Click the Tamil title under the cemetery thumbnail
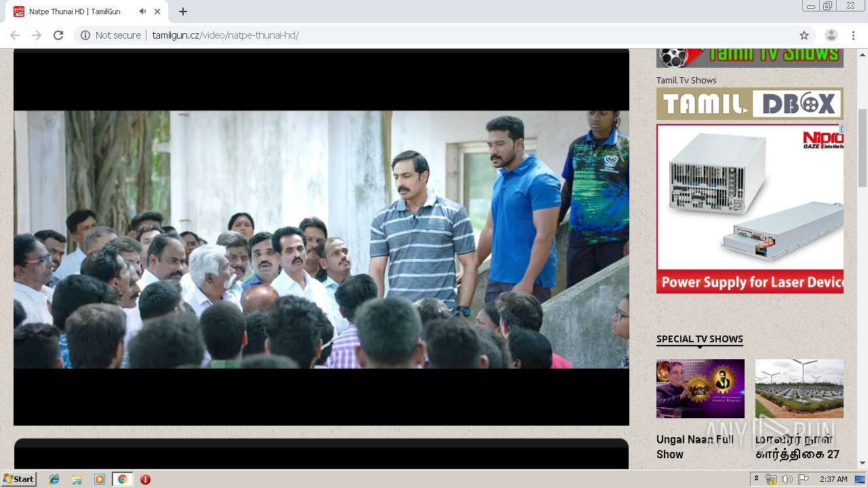 [797, 447]
